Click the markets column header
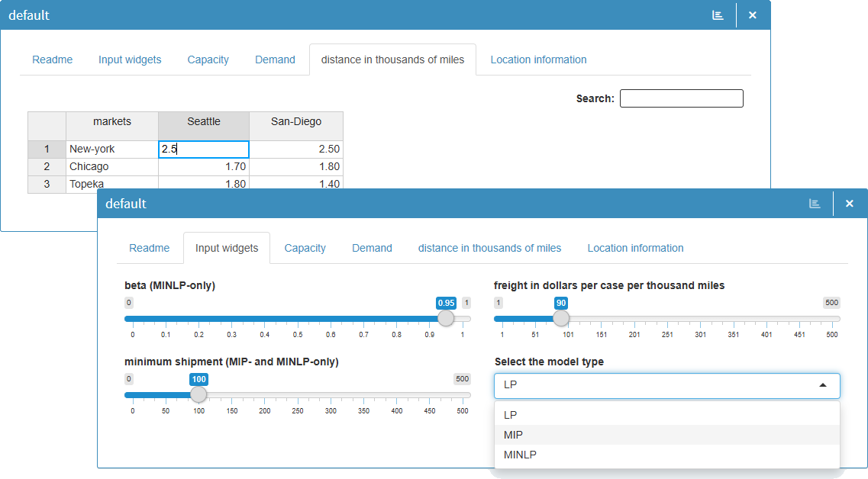This screenshot has width=868, height=479. (112, 121)
